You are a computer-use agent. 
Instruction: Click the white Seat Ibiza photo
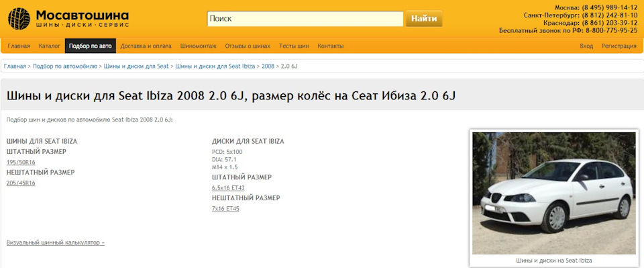pos(553,193)
